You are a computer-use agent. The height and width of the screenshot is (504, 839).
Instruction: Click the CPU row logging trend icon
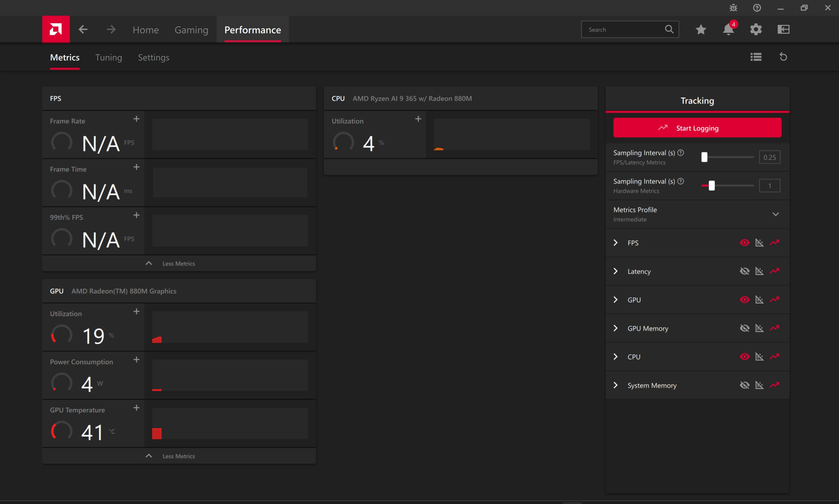(774, 357)
